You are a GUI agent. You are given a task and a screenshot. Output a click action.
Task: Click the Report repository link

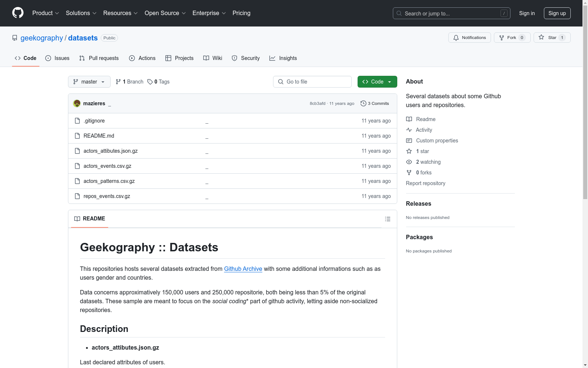tap(426, 183)
